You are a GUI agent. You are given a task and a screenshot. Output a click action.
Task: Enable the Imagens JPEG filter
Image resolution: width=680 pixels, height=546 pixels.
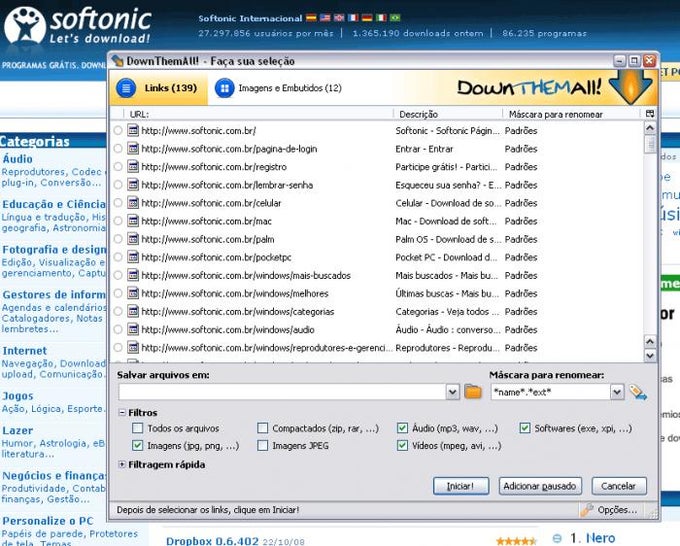coord(262,445)
